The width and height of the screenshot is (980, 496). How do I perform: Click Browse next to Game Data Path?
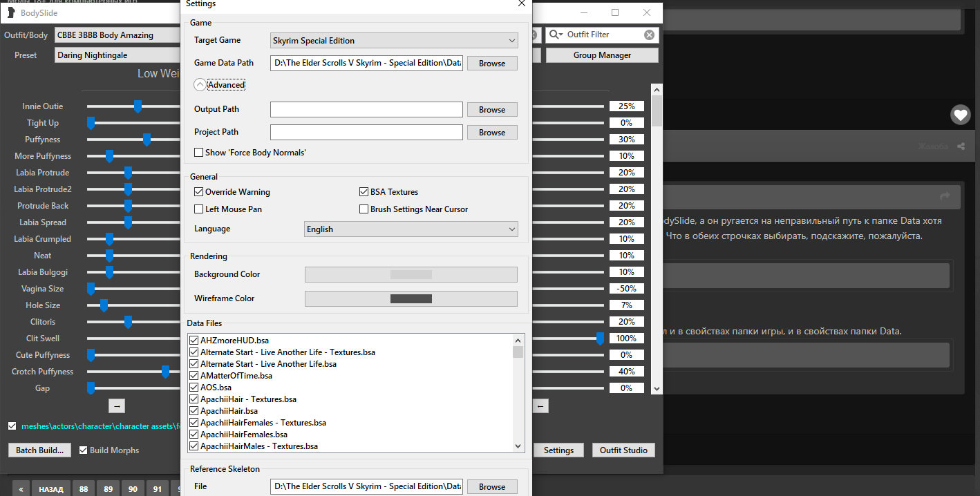point(492,64)
